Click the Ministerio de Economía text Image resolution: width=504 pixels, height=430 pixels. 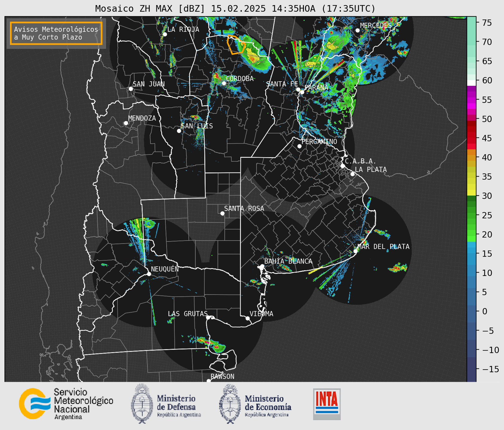click(268, 405)
